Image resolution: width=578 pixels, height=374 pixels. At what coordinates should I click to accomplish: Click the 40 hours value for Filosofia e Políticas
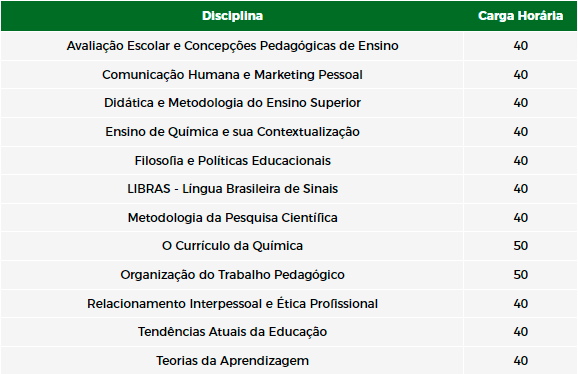[x=520, y=161]
